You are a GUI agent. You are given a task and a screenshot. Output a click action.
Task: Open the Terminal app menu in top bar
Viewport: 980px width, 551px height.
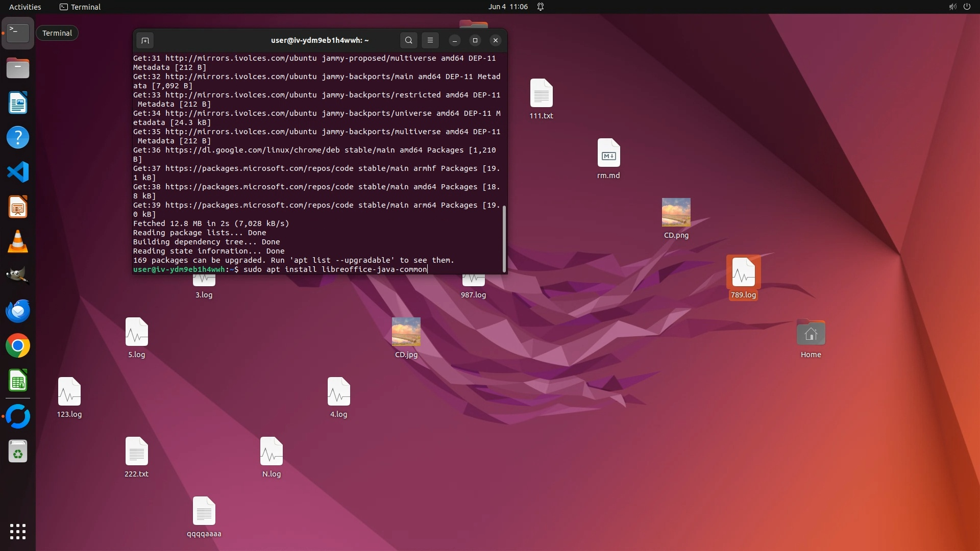point(80,7)
